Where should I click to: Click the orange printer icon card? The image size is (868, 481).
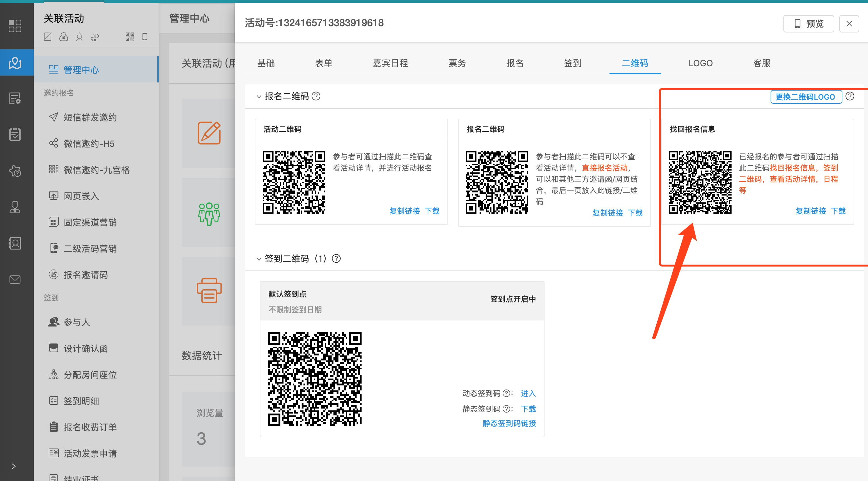pos(209,290)
